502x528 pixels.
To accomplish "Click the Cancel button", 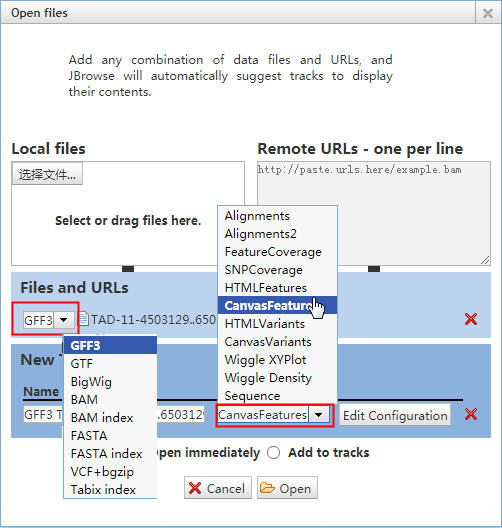I will [x=218, y=488].
